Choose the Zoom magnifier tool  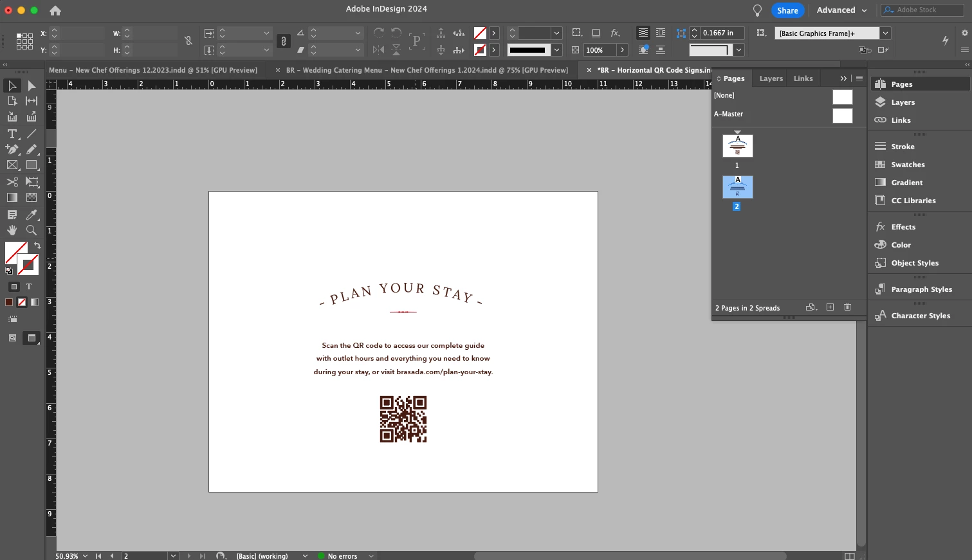pos(31,230)
